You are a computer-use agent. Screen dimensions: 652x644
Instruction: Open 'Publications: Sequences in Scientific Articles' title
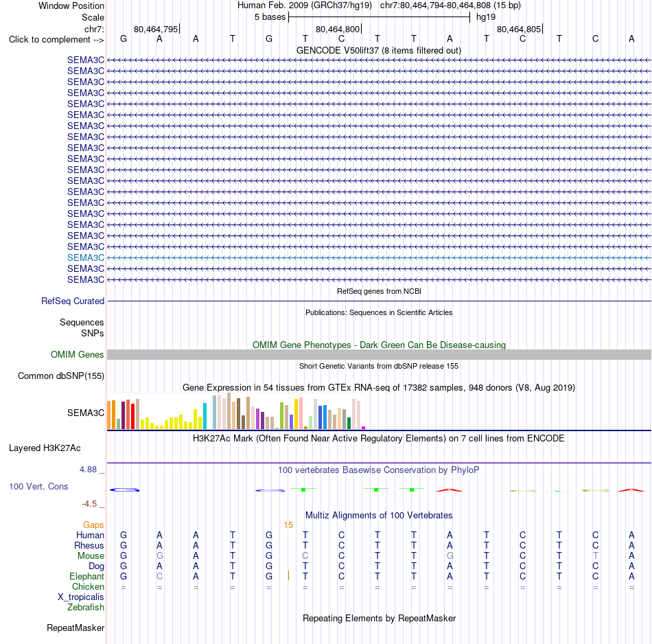(379, 312)
